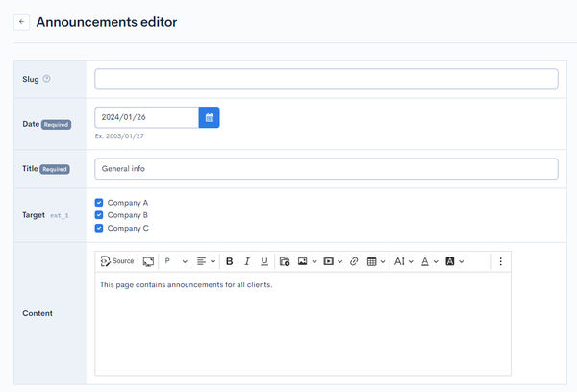Click the insert image icon
The width and height of the screenshot is (577, 392).
tap(303, 261)
